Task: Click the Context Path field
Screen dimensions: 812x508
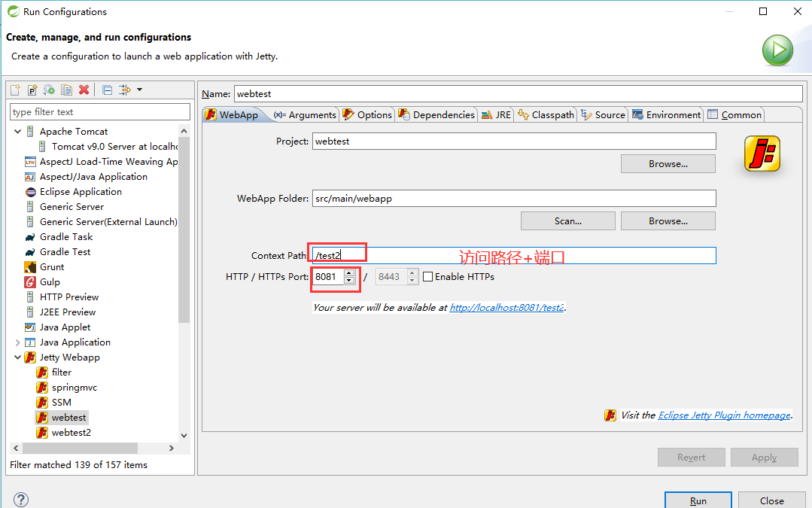Action: coord(514,255)
